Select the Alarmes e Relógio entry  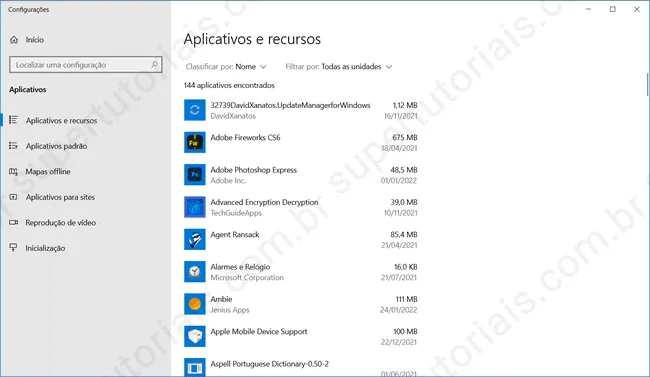coord(301,272)
